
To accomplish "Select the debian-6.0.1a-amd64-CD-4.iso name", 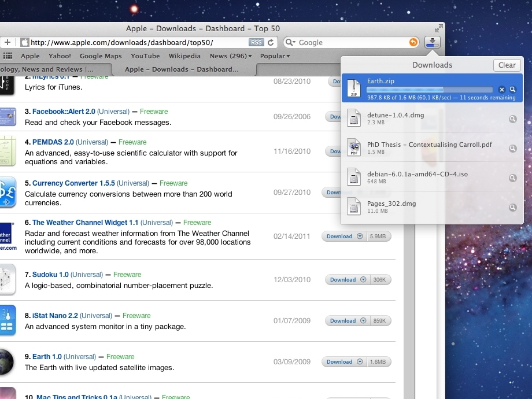I will click(x=418, y=175).
